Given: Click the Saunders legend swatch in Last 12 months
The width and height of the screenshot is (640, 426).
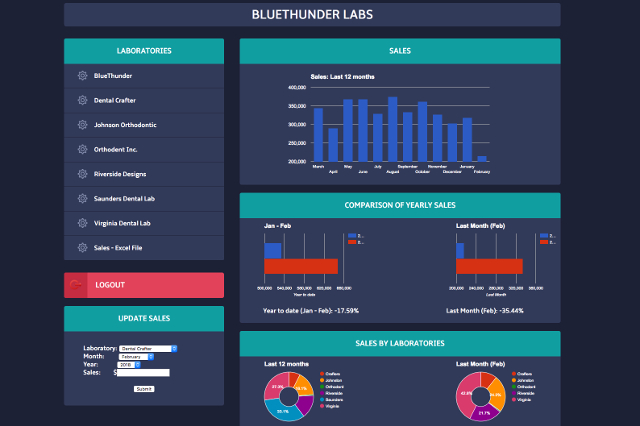Looking at the screenshot, I should (x=320, y=401).
